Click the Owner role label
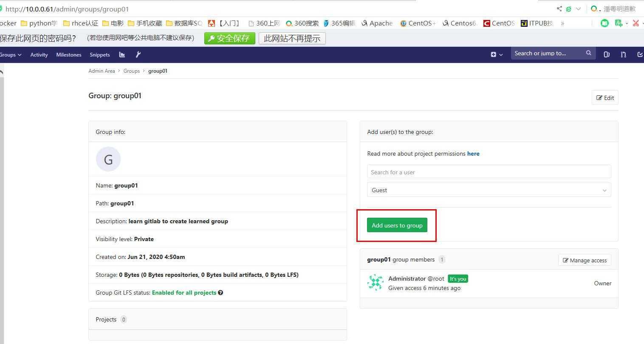 (603, 283)
